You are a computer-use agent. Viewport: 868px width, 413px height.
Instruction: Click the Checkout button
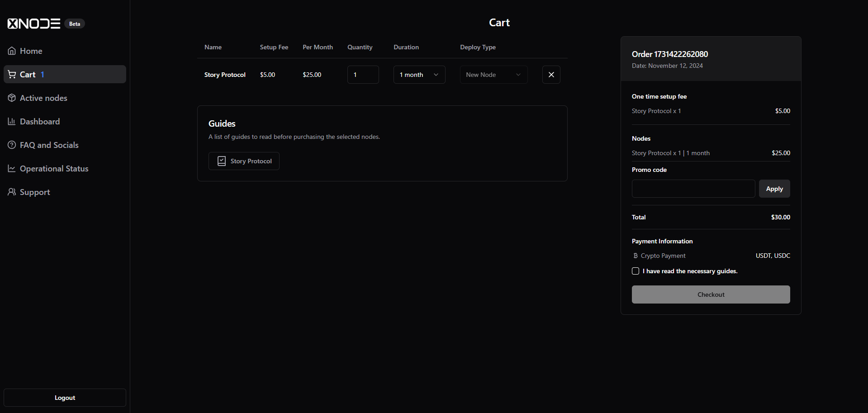pos(711,294)
